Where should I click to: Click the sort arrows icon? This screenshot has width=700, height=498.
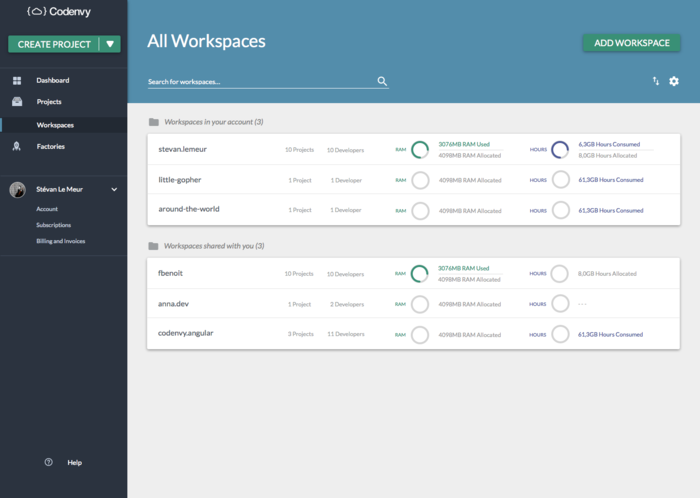[x=656, y=81]
